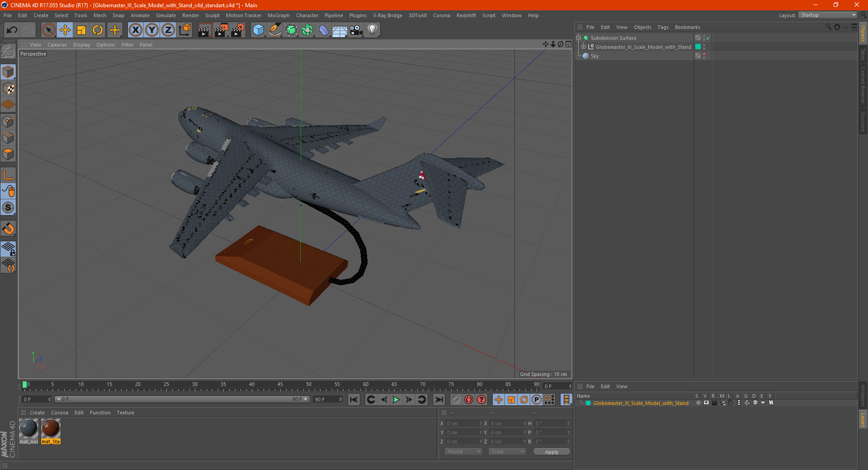Open the Layout Startup dropdown

tap(828, 15)
